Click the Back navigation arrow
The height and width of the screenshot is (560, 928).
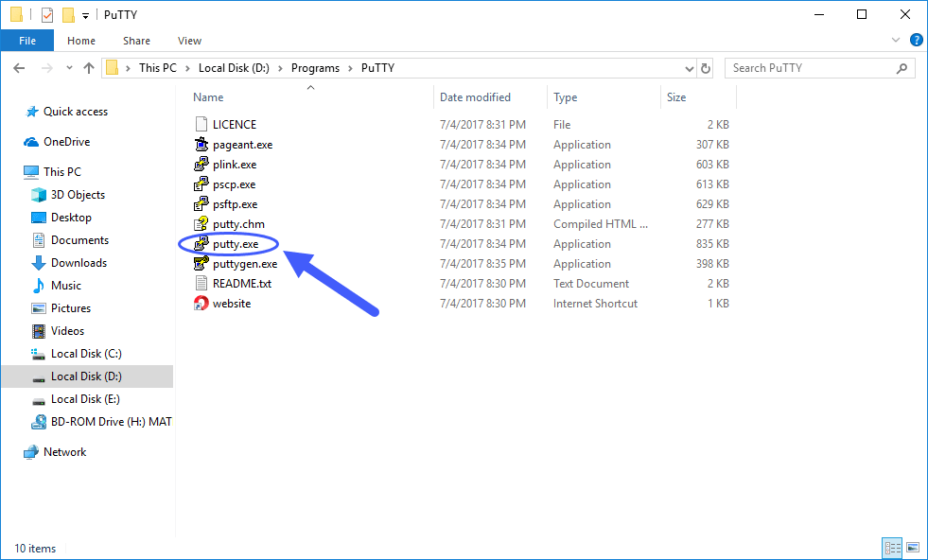19,68
